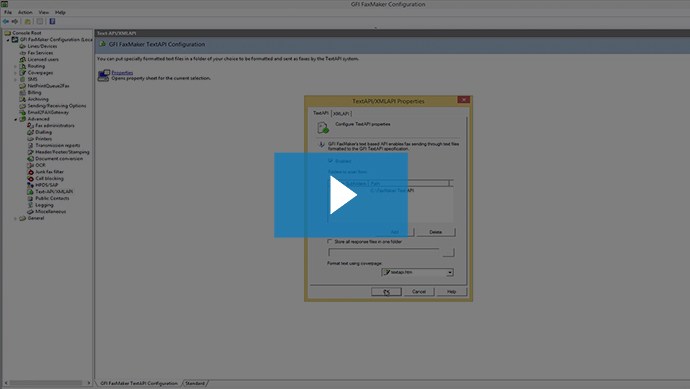690x389 pixels.
Task: Play the video with the central play button
Action: coord(341,195)
